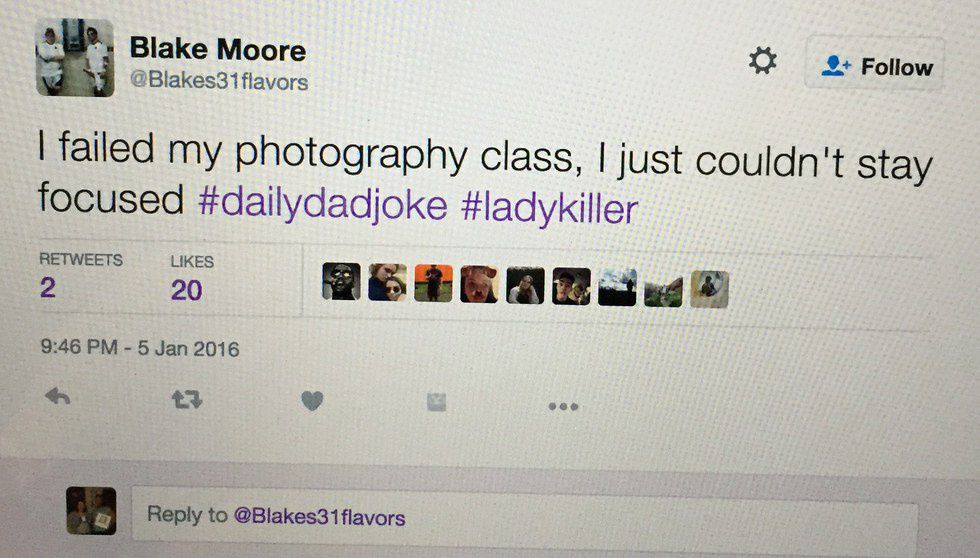Open the #dailydadjoke hashtag
The width and height of the screenshot is (980, 558).
322,204
